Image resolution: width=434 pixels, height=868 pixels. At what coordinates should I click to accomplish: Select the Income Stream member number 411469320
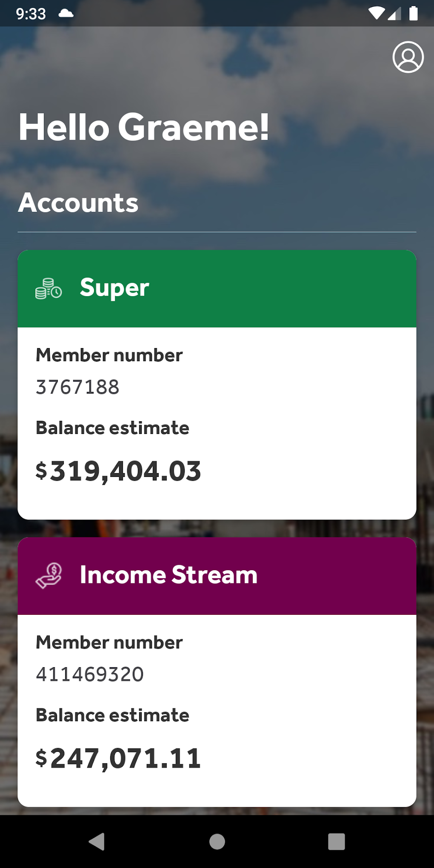[90, 674]
